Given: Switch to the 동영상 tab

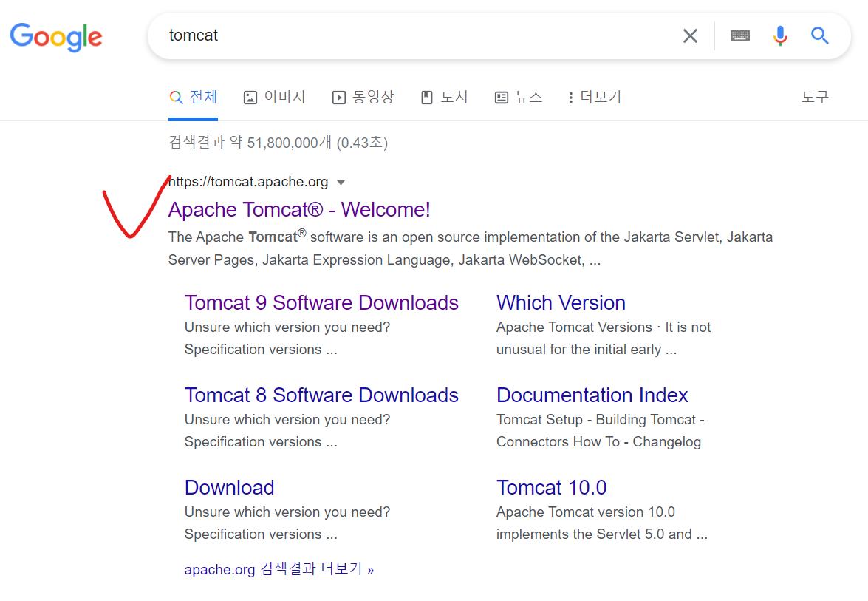Looking at the screenshot, I should 363,98.
